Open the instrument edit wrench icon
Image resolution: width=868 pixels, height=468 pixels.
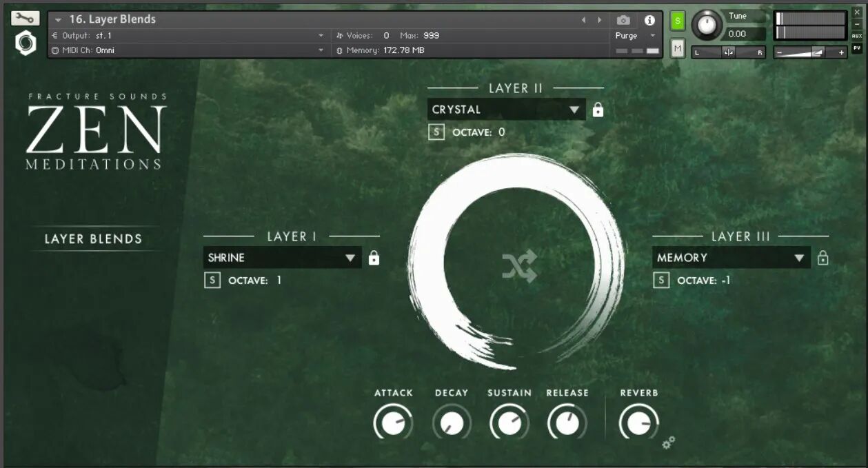[x=23, y=17]
